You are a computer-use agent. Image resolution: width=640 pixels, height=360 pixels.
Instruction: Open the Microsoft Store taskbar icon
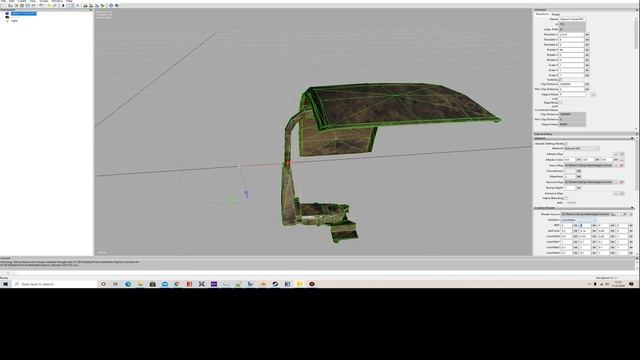click(152, 284)
